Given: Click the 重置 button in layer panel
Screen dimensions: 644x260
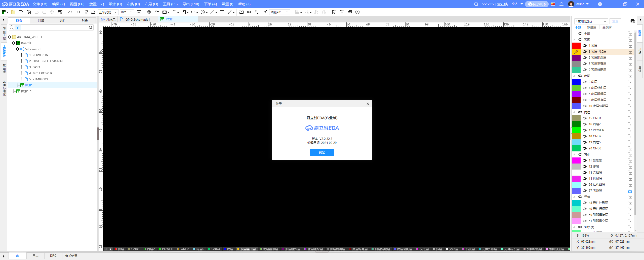Looking at the screenshot, I should (x=615, y=21).
